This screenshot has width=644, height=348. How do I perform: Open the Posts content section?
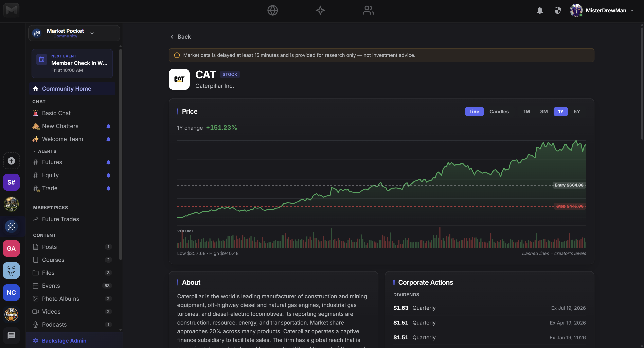[x=72, y=247]
